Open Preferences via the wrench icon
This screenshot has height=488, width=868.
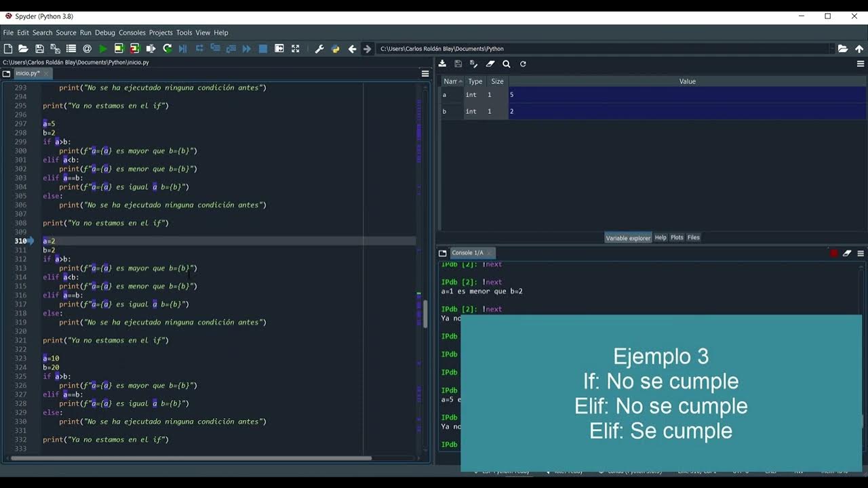tap(319, 49)
